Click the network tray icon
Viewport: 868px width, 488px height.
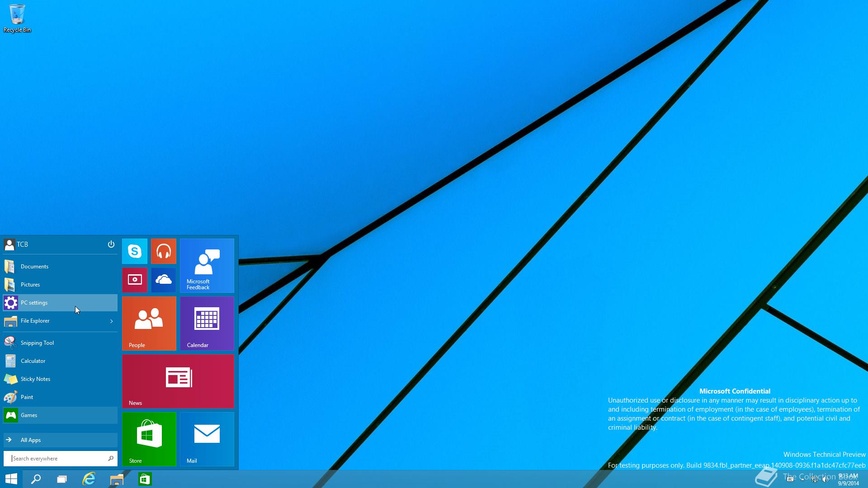click(815, 479)
